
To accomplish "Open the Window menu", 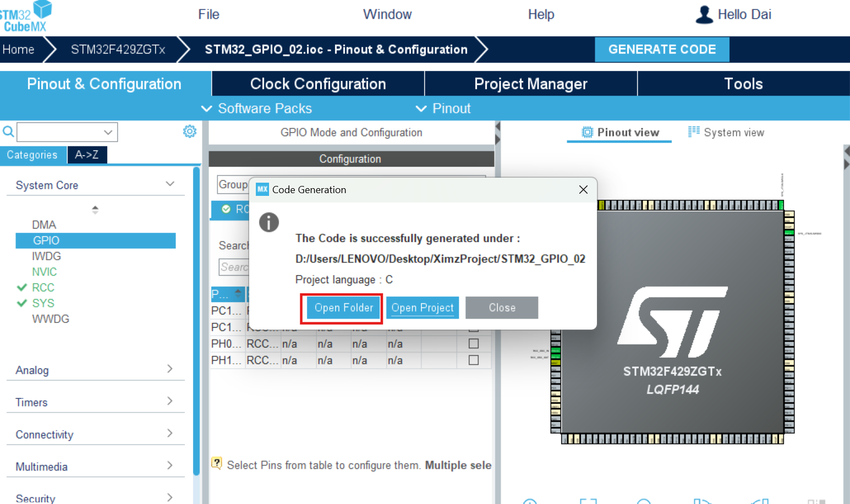I will (x=387, y=14).
